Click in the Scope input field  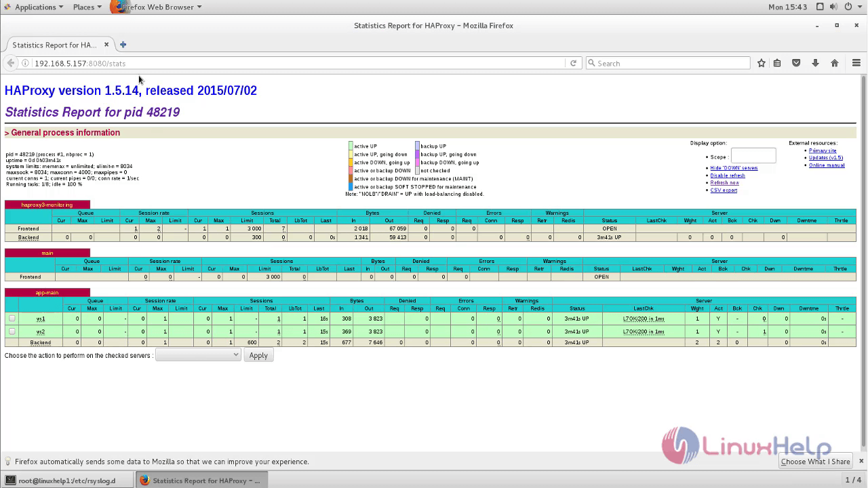(x=753, y=156)
